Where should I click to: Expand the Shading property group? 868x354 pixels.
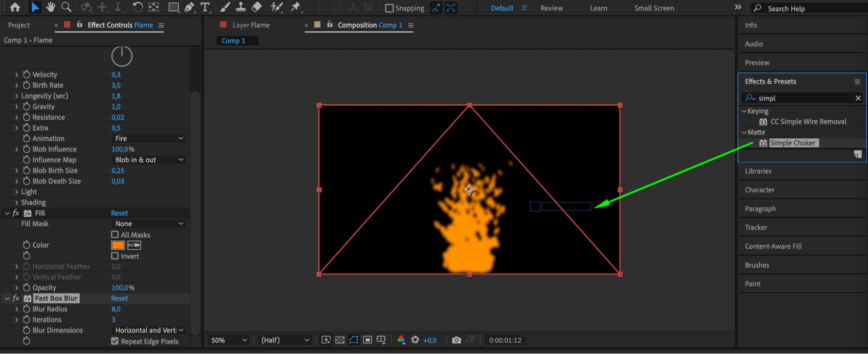coord(17,203)
